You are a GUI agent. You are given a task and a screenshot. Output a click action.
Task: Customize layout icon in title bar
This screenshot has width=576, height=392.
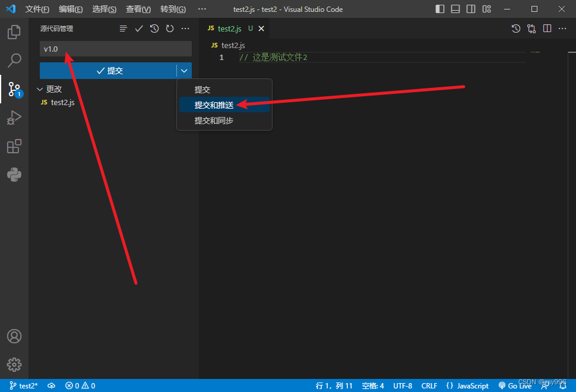click(x=486, y=9)
